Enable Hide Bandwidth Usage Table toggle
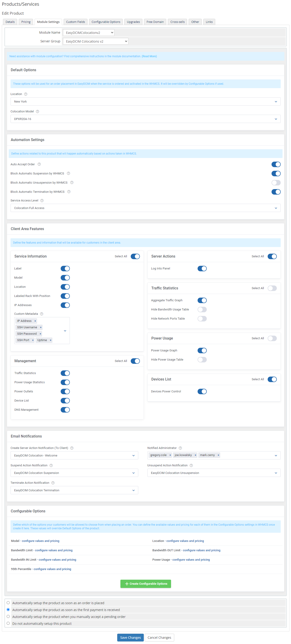The width and height of the screenshot is (291, 644). 202,310
